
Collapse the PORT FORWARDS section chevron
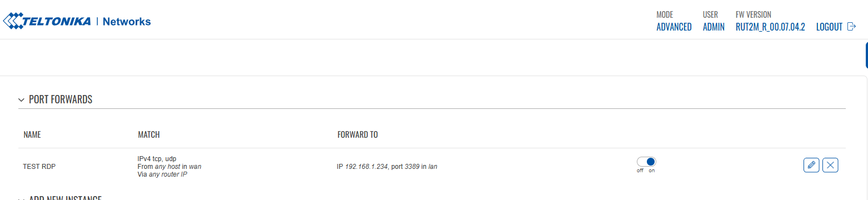point(22,100)
